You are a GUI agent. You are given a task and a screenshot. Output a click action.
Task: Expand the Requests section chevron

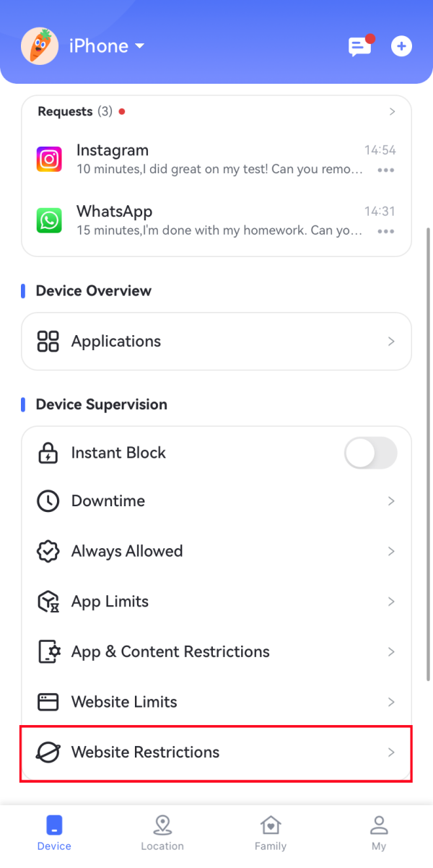(x=392, y=111)
